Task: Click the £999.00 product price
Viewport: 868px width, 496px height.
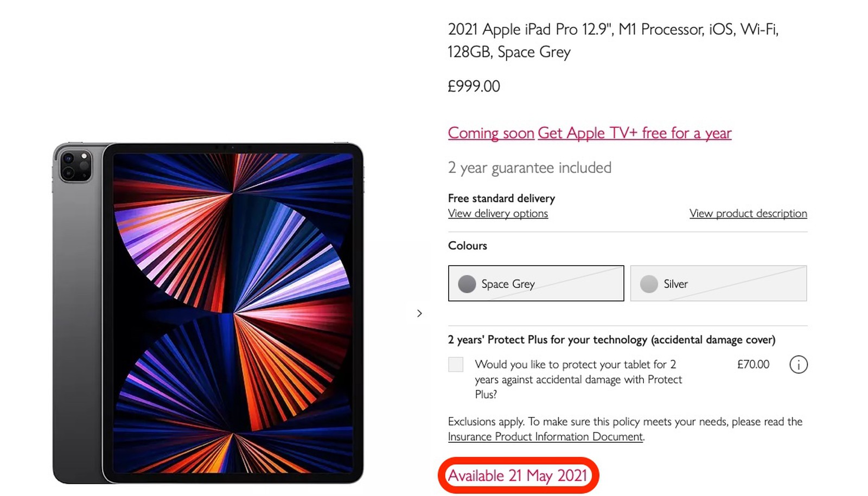Action: (x=474, y=86)
